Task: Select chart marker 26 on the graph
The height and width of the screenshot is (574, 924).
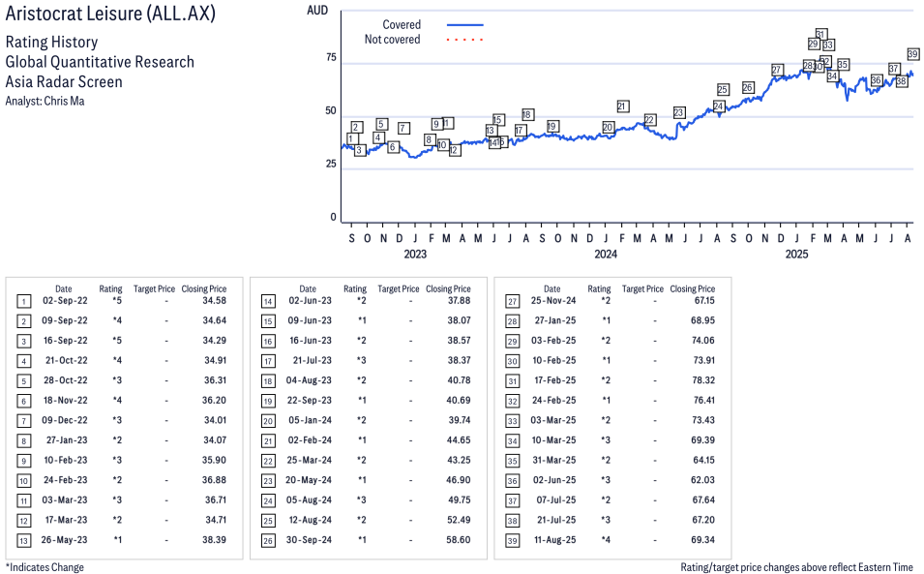Action: click(x=748, y=88)
